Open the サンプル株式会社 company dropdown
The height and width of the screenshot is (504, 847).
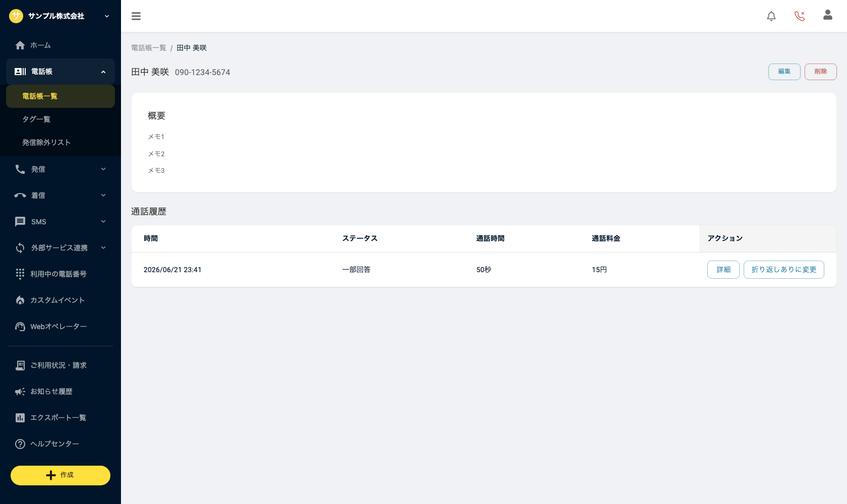click(x=59, y=16)
